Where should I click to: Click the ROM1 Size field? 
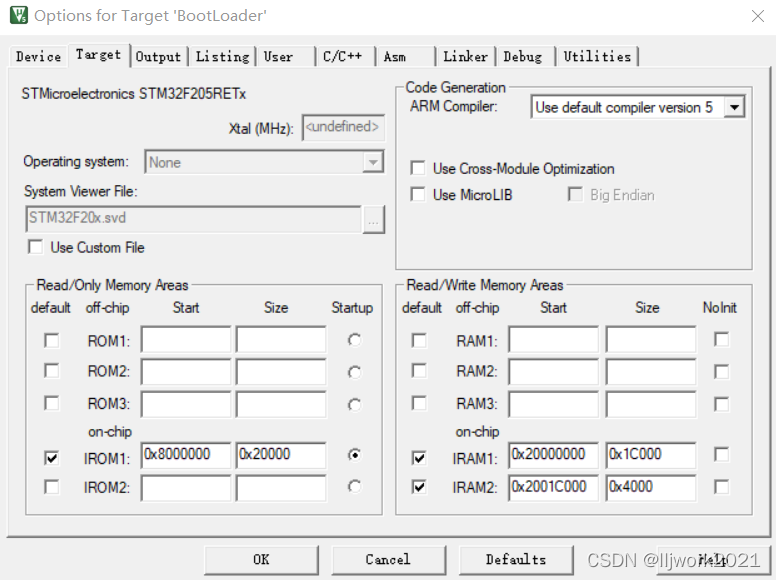click(281, 339)
